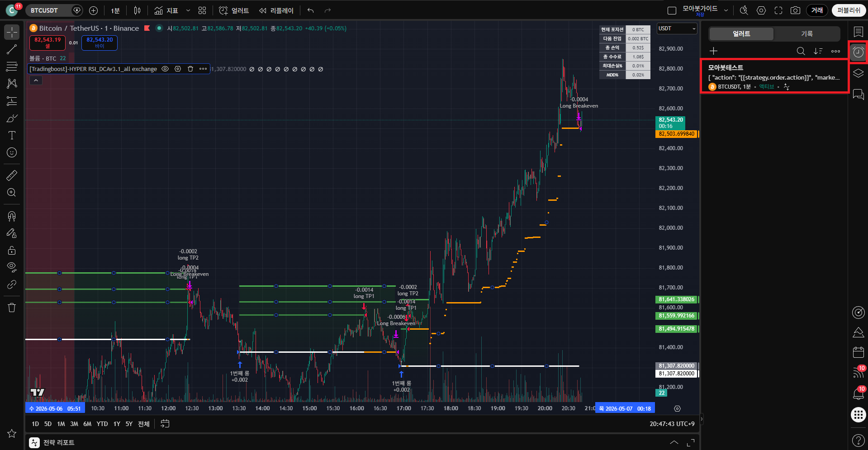Open the Fibonacci retracement tools
The height and width of the screenshot is (450, 868).
pyautogui.click(x=12, y=66)
